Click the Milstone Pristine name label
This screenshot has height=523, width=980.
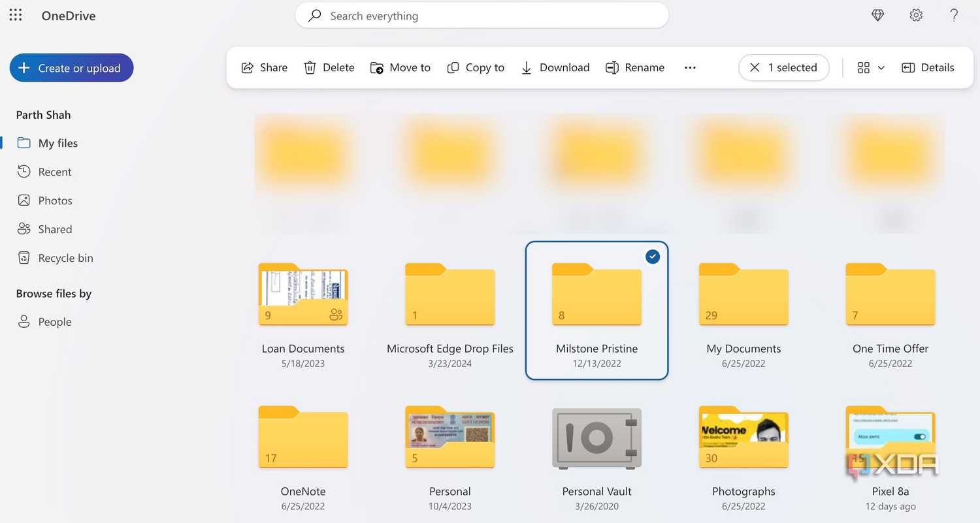tap(597, 349)
